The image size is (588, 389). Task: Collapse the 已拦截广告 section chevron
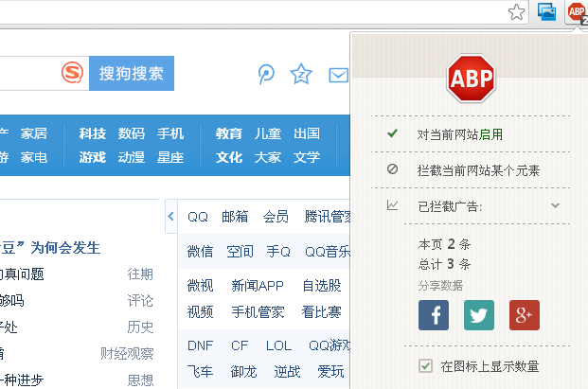click(x=556, y=205)
